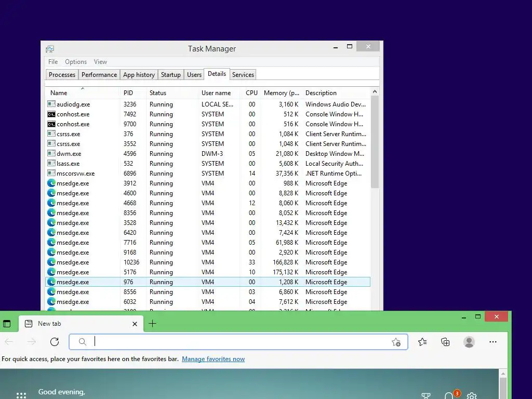Select msedge.exe with PID 7716
The height and width of the screenshot is (399, 532).
pos(208,243)
